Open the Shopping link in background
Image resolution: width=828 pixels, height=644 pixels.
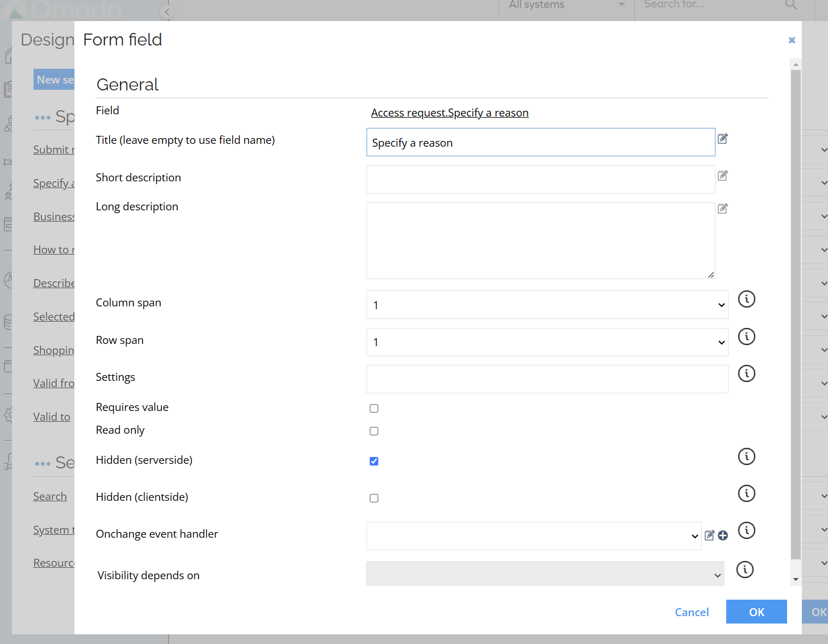click(53, 350)
